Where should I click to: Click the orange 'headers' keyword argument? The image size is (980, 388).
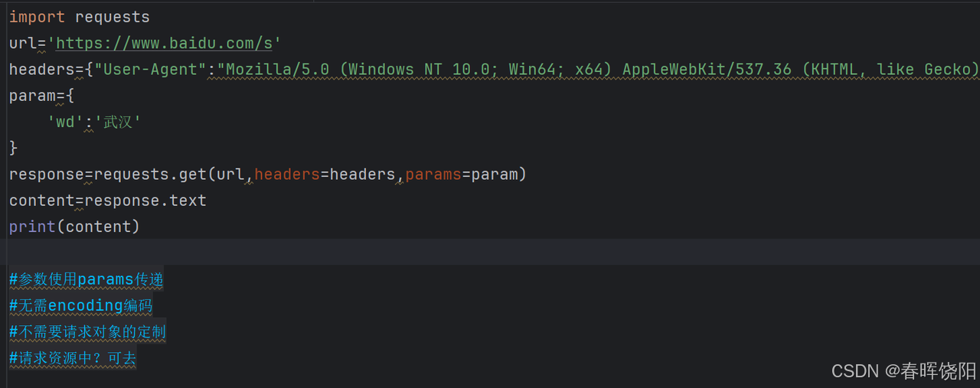pos(287,174)
